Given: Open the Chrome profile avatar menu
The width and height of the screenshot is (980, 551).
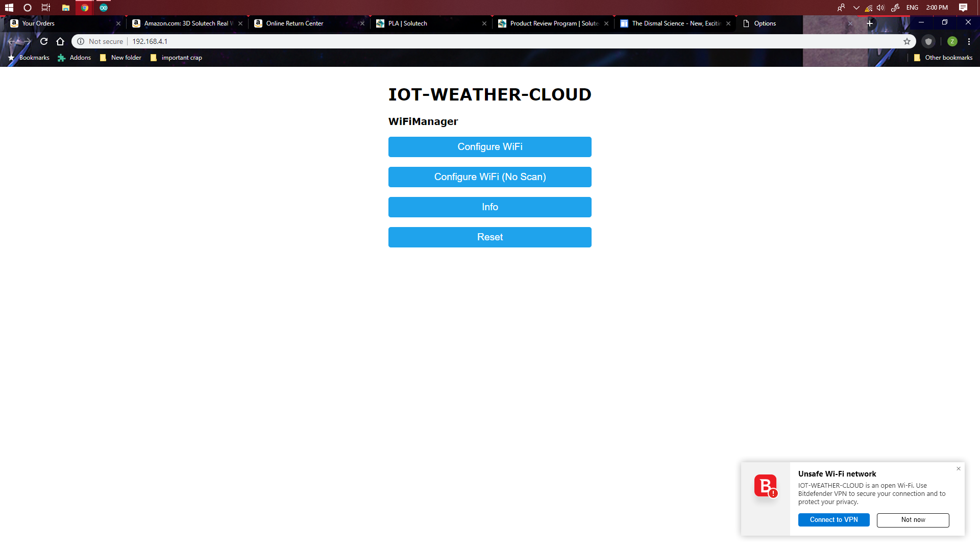Looking at the screenshot, I should point(951,41).
